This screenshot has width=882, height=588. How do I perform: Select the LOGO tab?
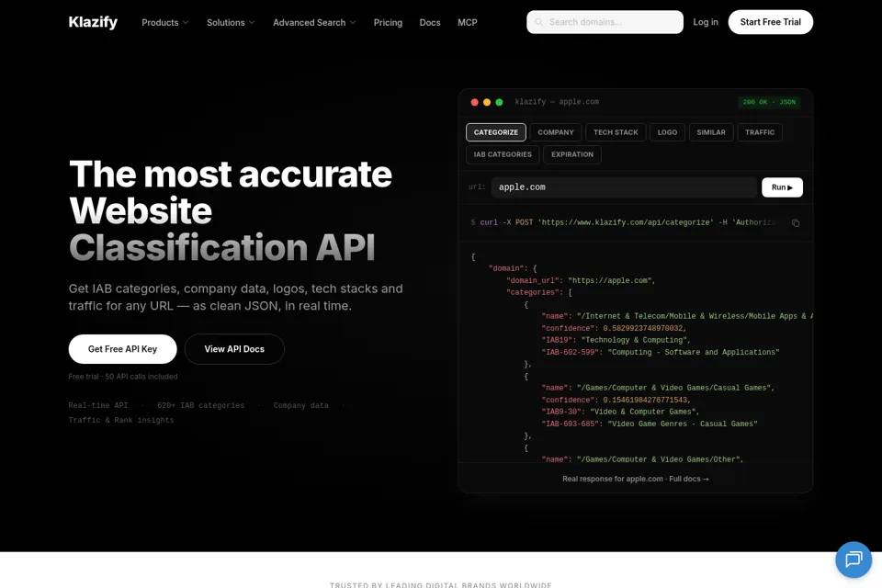point(667,132)
